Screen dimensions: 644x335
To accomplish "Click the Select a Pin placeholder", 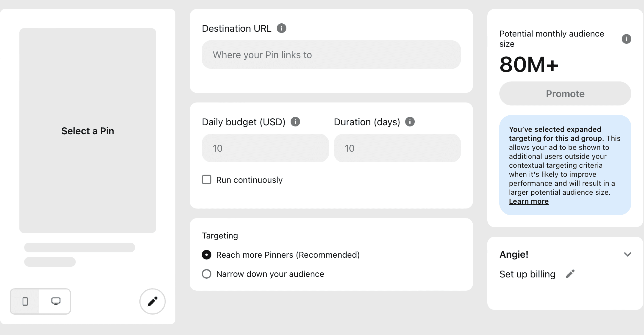I will (x=88, y=131).
